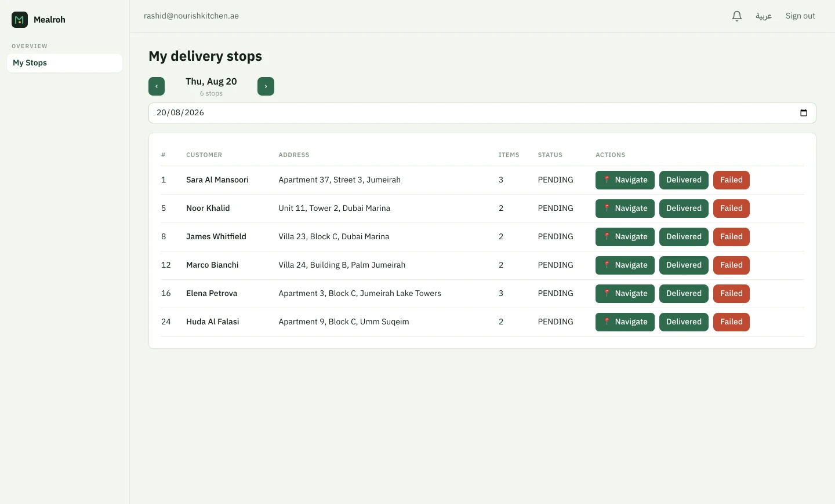Select customer name Marco Bianchi
The image size is (835, 504).
coord(212,265)
